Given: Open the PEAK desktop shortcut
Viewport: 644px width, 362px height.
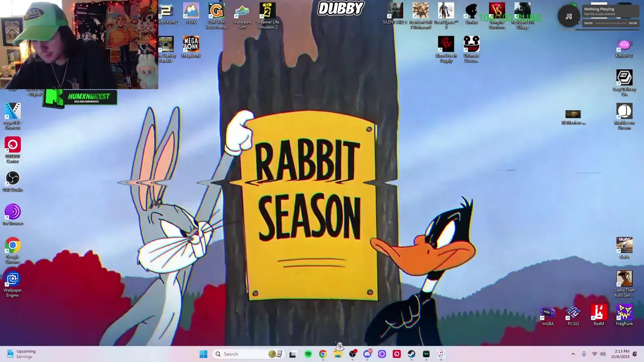Looking at the screenshot, I should [x=191, y=14].
